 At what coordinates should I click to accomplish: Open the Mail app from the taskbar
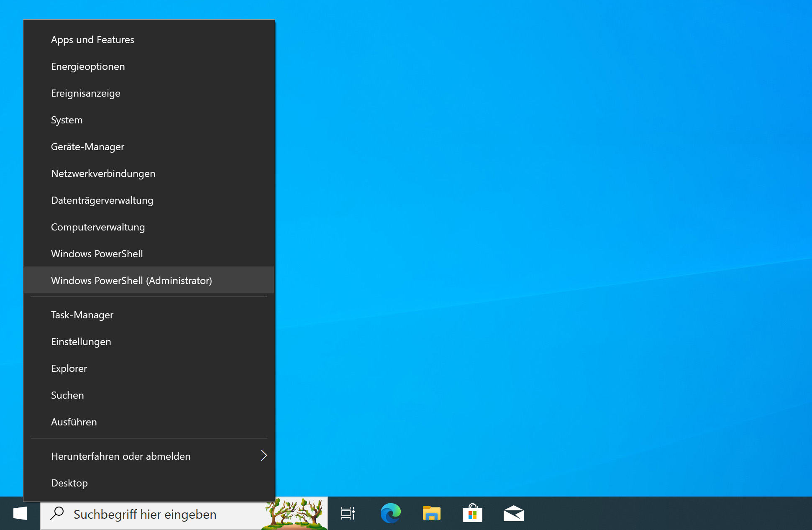tap(513, 513)
